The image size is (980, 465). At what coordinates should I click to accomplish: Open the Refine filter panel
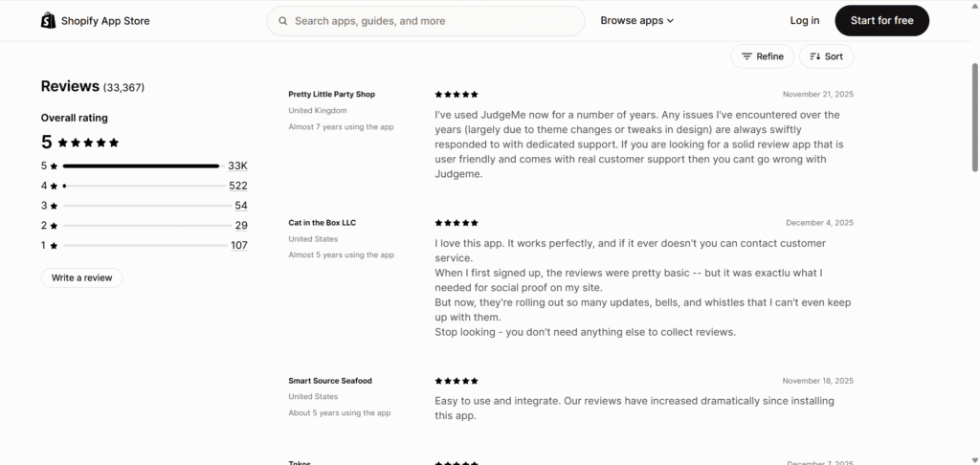coord(763,56)
